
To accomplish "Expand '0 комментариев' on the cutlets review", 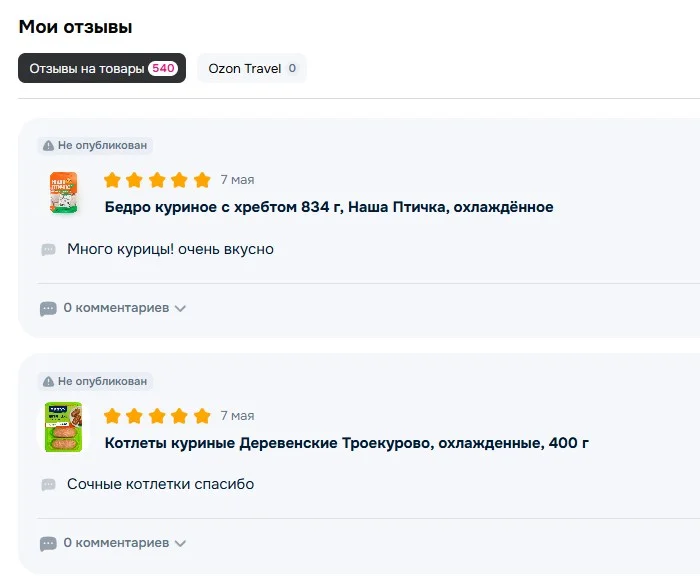I will [x=116, y=543].
